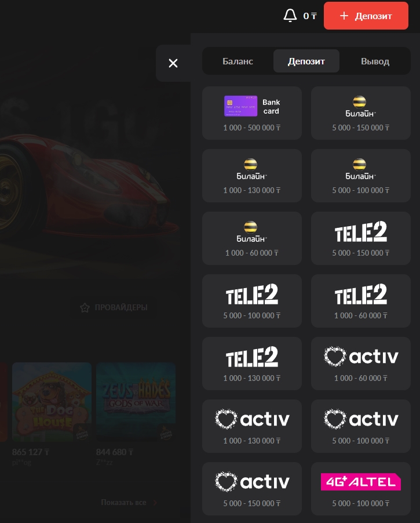This screenshot has width=420, height=523.
Task: Open the Вывод tab
Action: [x=375, y=61]
